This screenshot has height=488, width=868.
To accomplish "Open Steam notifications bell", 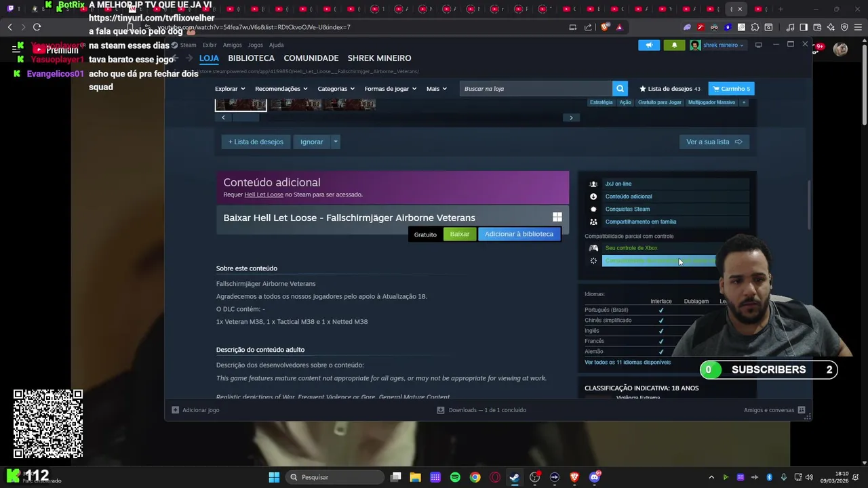I will [674, 45].
